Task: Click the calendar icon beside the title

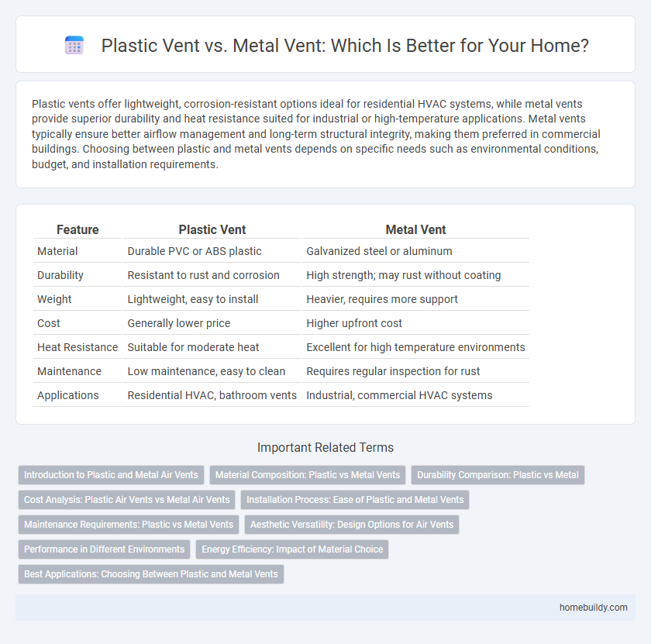Action: (x=75, y=46)
